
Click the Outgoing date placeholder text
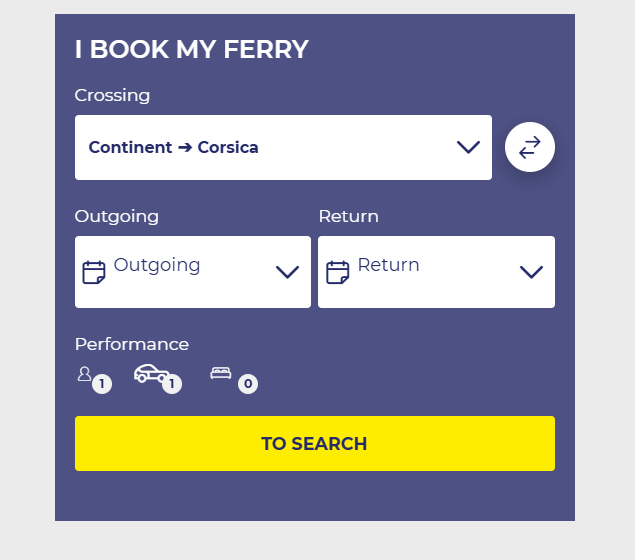coord(157,265)
